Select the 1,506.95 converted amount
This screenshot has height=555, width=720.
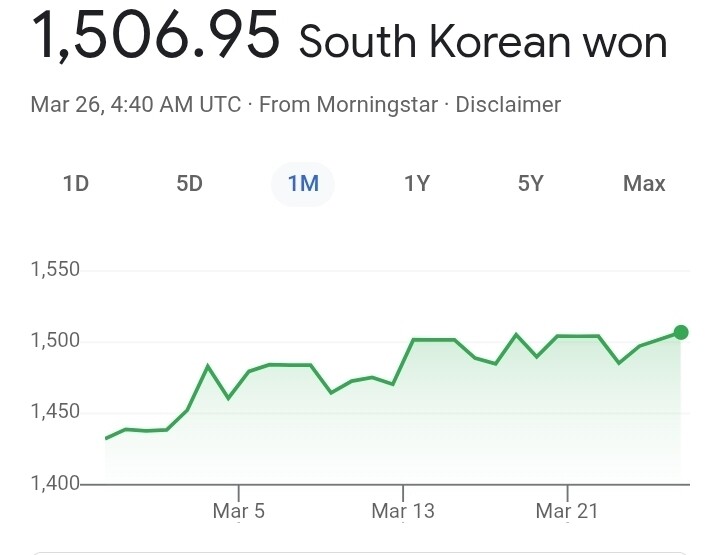coord(155,35)
